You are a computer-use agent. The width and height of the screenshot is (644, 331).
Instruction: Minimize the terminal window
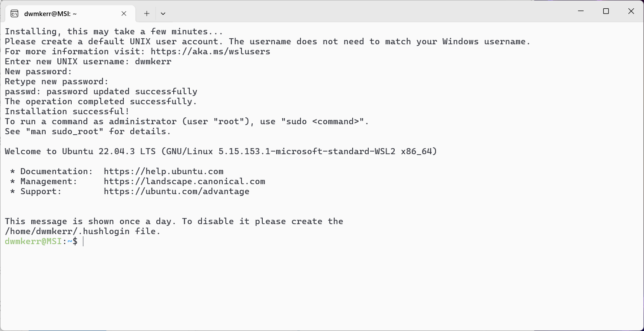tap(581, 11)
